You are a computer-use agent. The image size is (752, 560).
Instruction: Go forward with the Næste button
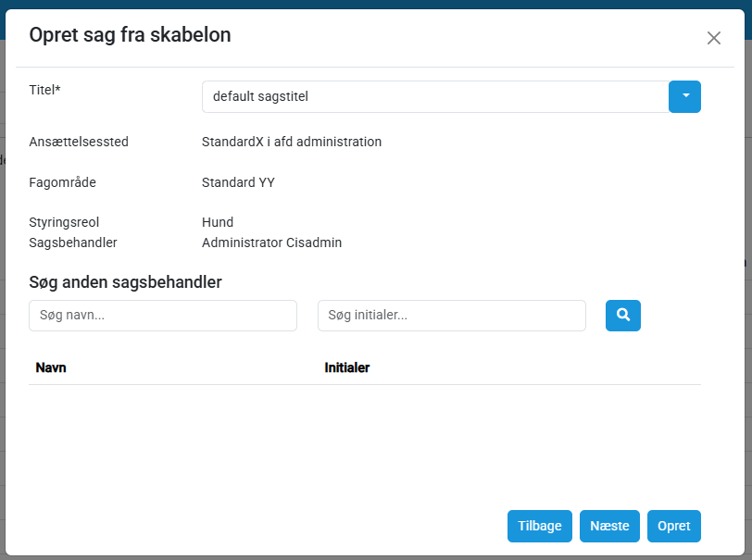tap(609, 526)
